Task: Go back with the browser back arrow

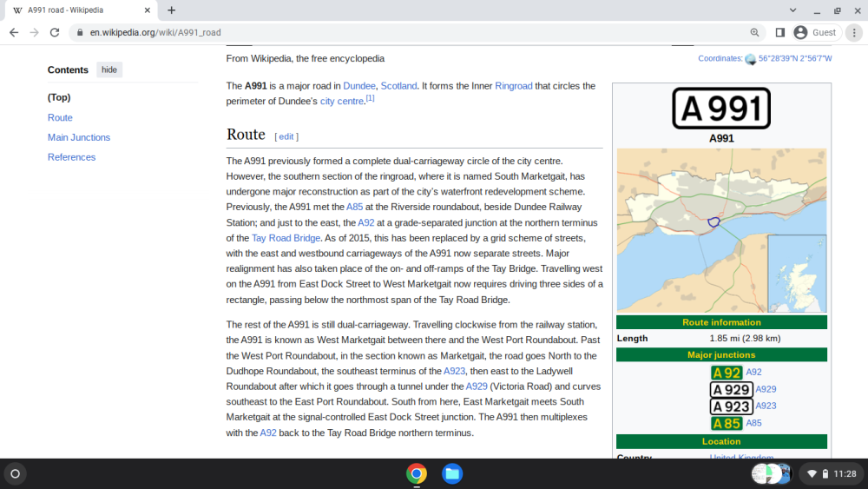Action: point(14,33)
